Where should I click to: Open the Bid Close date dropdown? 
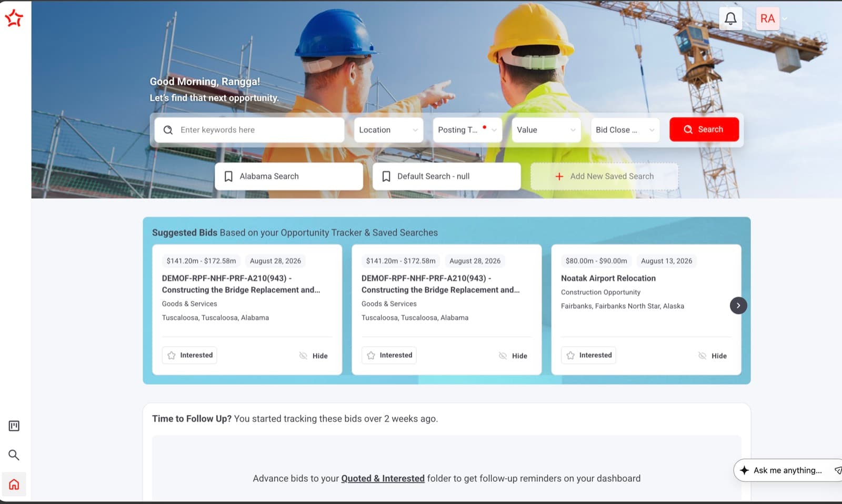(625, 130)
